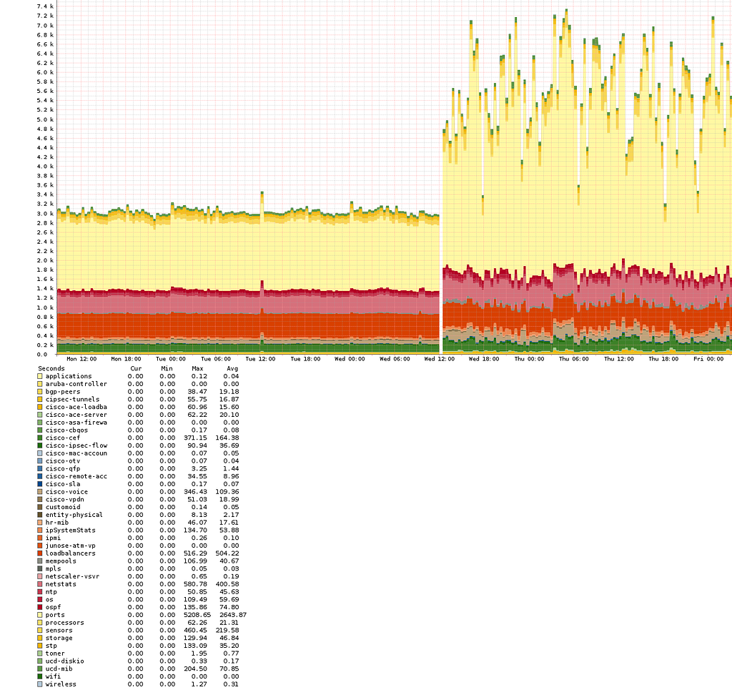Select the 'storage' legend label
Image resolution: width=732 pixels, height=700 pixels.
(x=59, y=638)
